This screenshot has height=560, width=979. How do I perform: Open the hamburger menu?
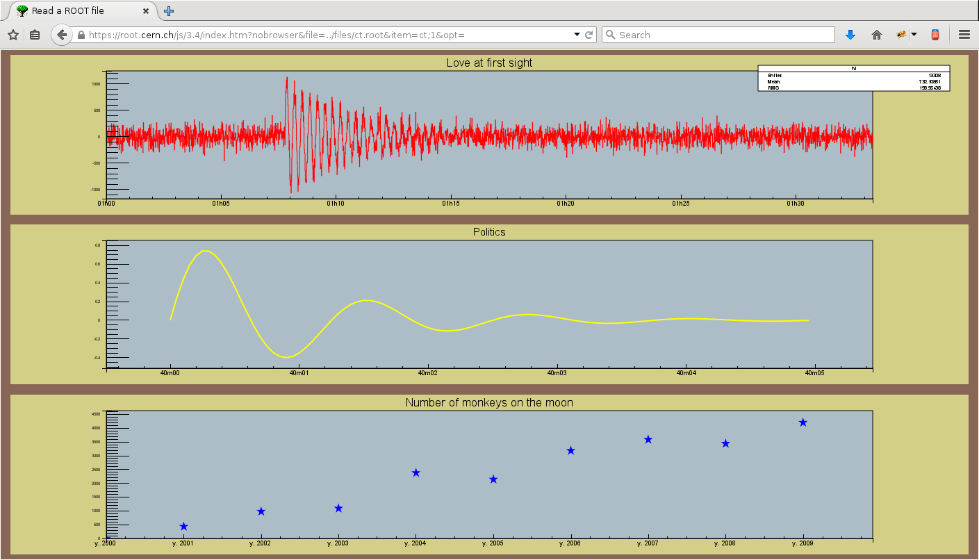point(964,35)
